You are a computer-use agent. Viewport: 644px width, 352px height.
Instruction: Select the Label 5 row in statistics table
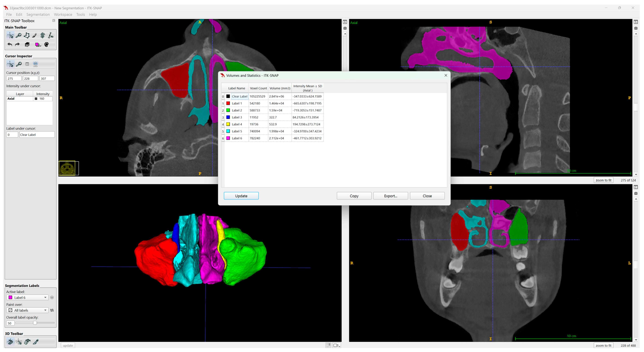[272, 131]
